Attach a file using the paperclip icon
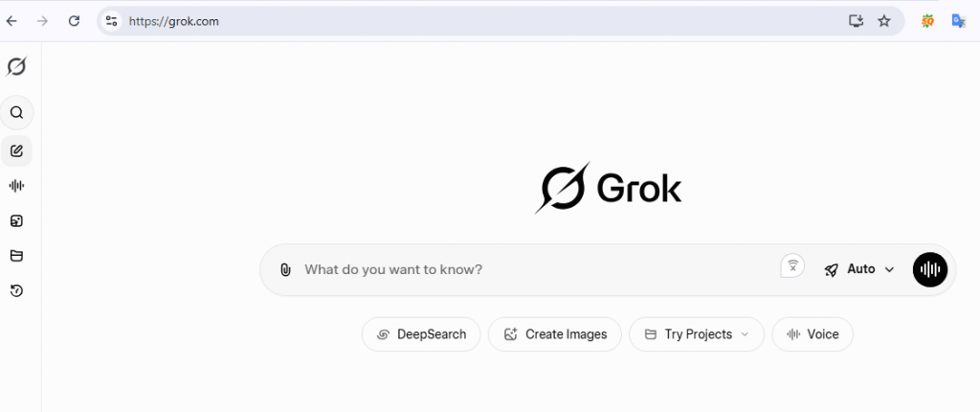980x412 pixels. (285, 270)
